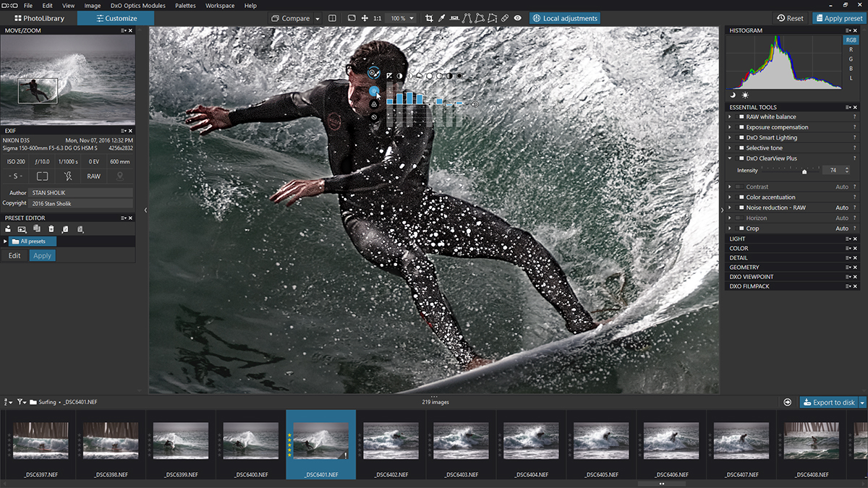
Task: Expand the All presets folder
Action: click(x=6, y=241)
